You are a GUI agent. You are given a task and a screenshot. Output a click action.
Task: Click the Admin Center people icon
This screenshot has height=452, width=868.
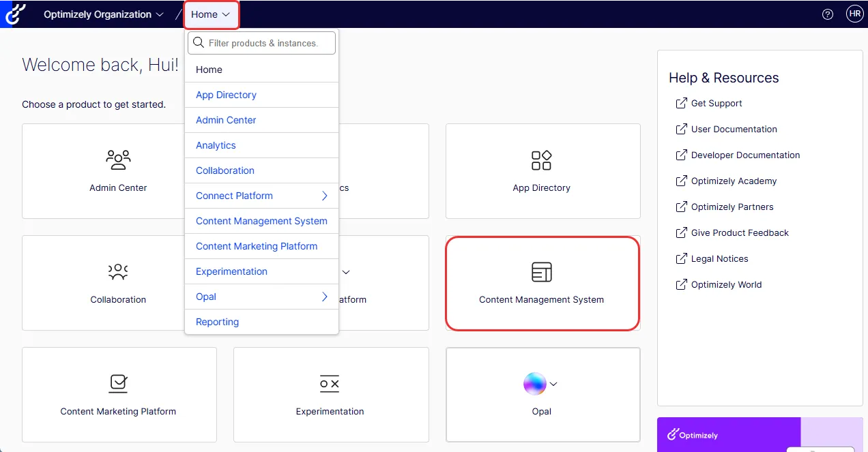118,160
